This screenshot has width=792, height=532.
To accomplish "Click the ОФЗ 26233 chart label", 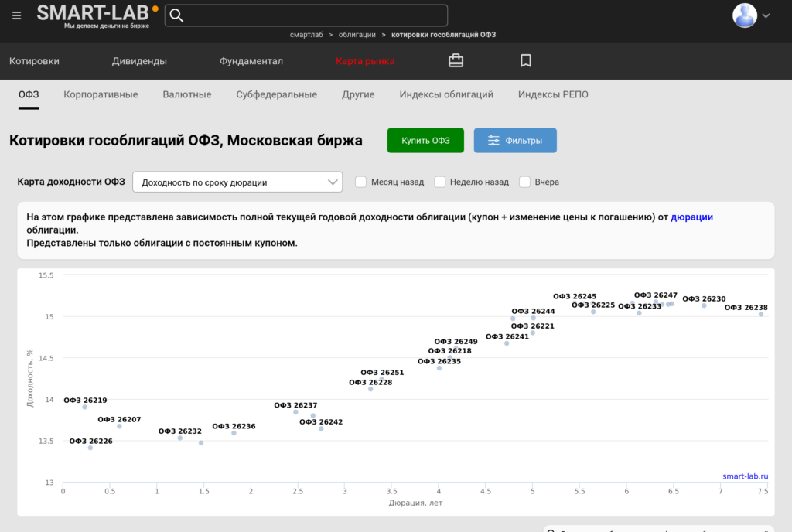I will (640, 306).
